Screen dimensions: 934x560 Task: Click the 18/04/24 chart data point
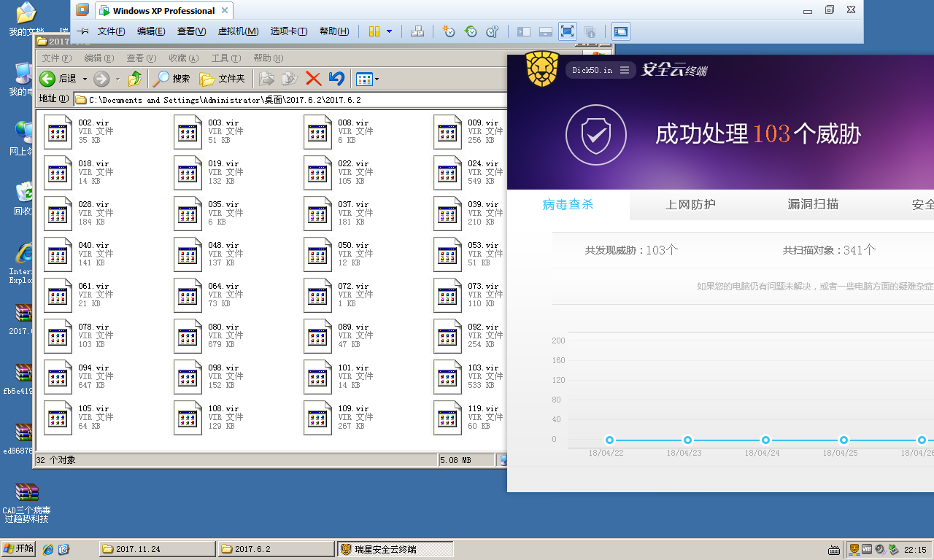click(x=765, y=440)
